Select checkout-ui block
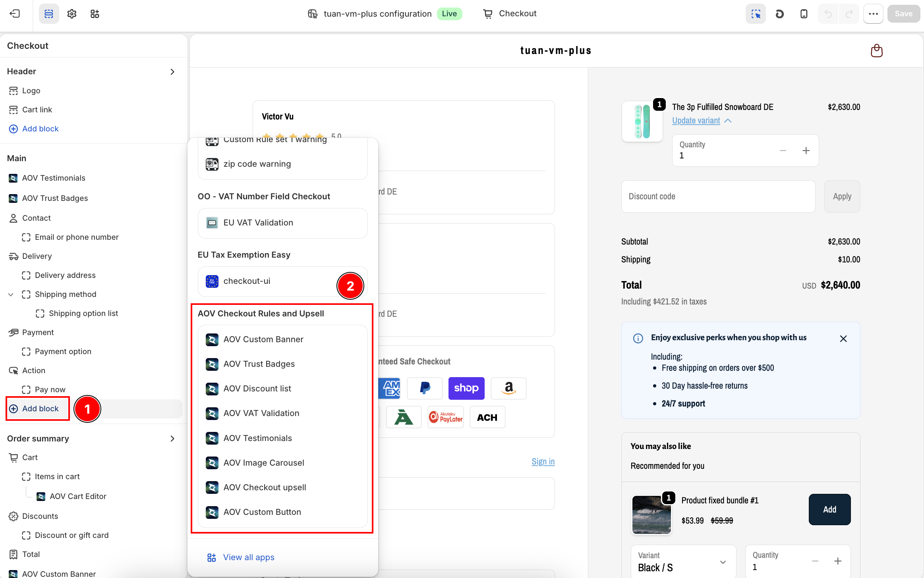The image size is (924, 578). tap(282, 281)
